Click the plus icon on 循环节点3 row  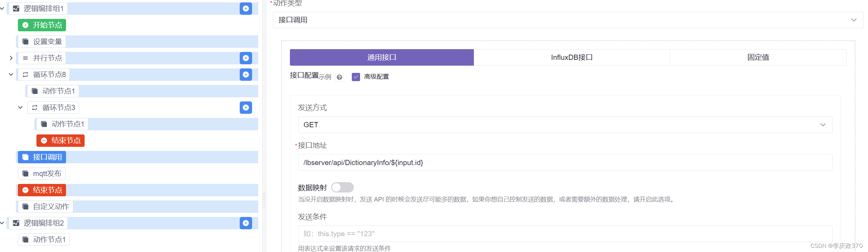pyautogui.click(x=246, y=108)
